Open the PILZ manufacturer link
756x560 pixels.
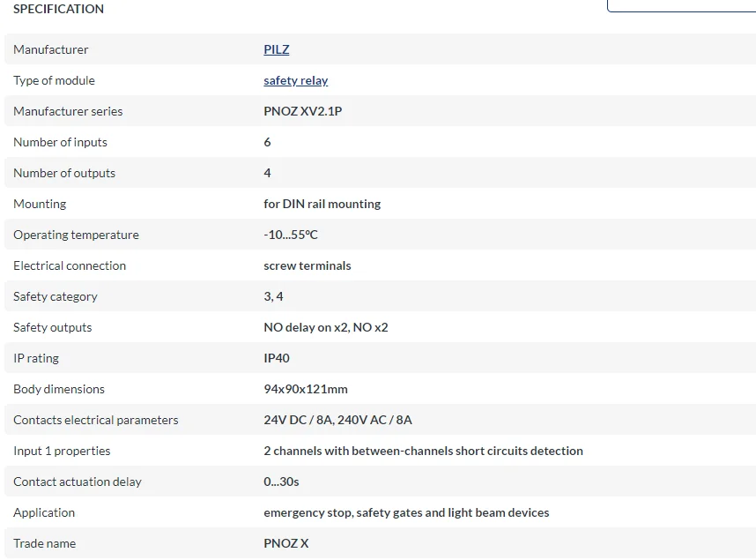pyautogui.click(x=276, y=49)
